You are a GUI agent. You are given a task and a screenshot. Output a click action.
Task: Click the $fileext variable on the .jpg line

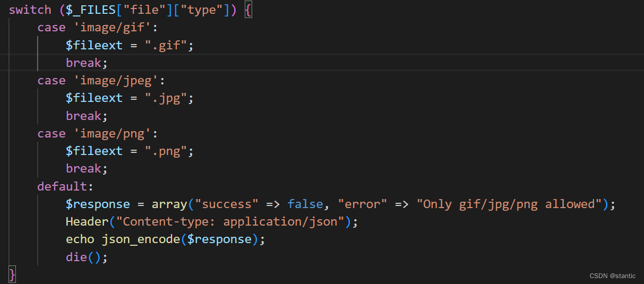click(95, 98)
